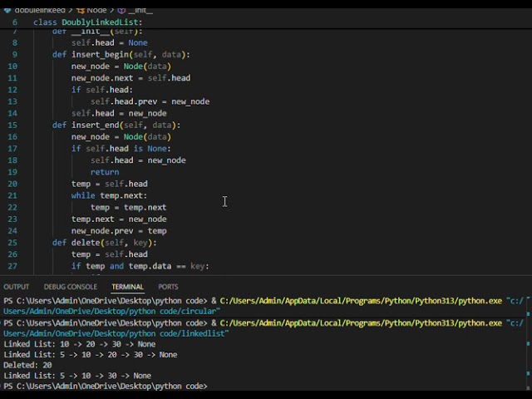This screenshot has height=399, width=532.
Task: Click 'python code/linkedlist' path in terminal
Action: point(178,333)
